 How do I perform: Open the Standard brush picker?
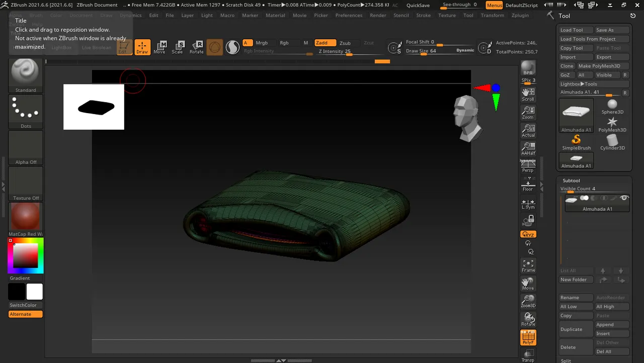pos(26,75)
